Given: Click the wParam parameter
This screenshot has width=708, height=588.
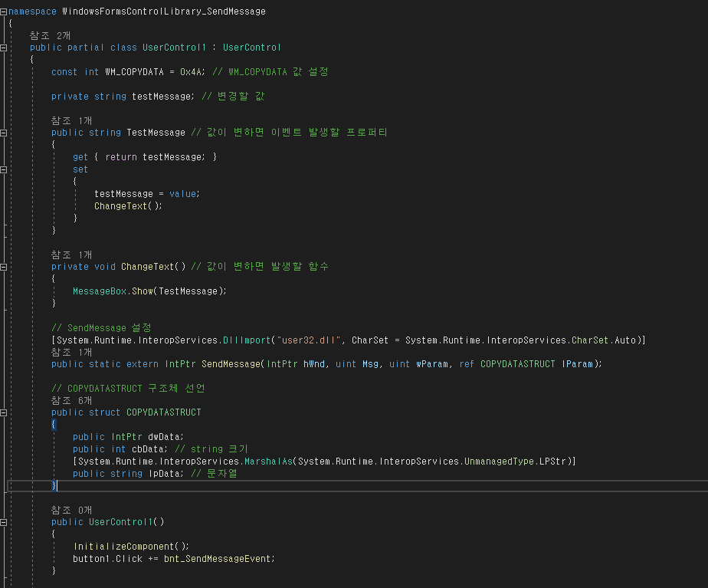Looking at the screenshot, I should [x=432, y=364].
